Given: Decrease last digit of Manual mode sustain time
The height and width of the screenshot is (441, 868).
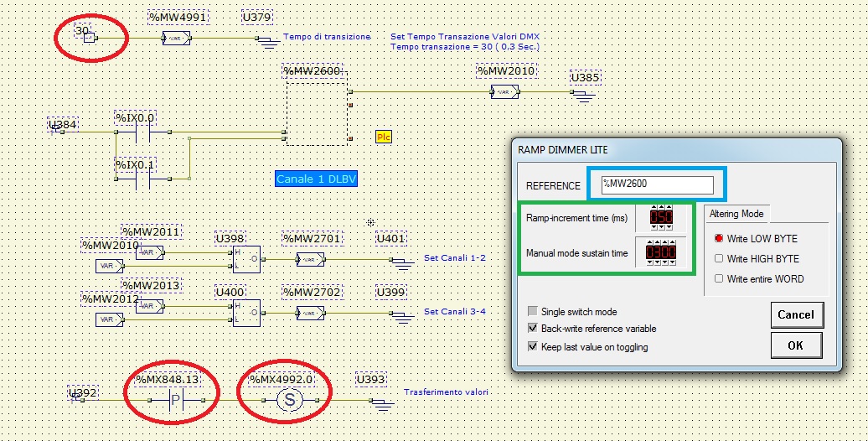Looking at the screenshot, I should coord(673,262).
